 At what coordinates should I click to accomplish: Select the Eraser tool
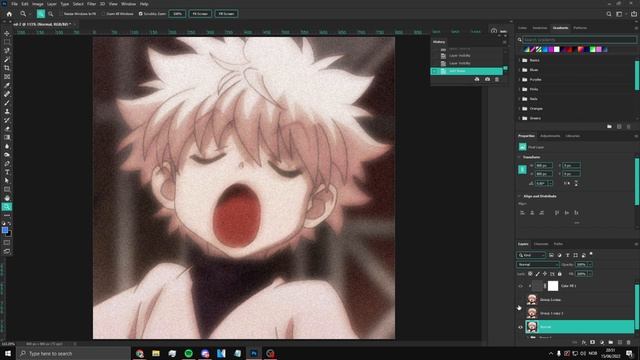pyautogui.click(x=7, y=129)
